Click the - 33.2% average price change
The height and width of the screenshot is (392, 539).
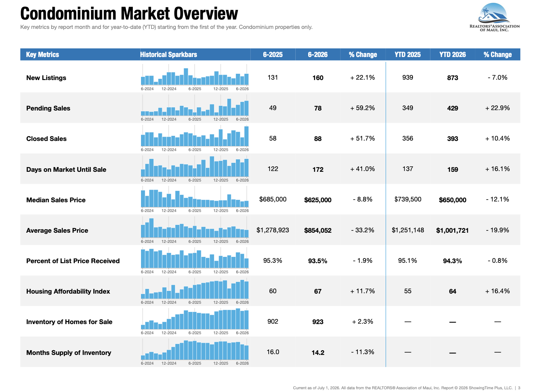(x=362, y=230)
